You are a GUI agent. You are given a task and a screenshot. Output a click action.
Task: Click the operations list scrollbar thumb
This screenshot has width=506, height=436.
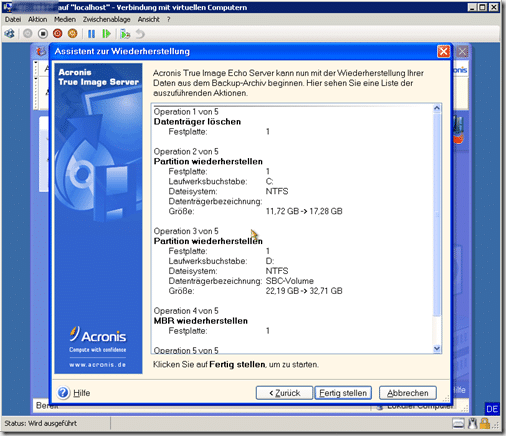[437, 214]
